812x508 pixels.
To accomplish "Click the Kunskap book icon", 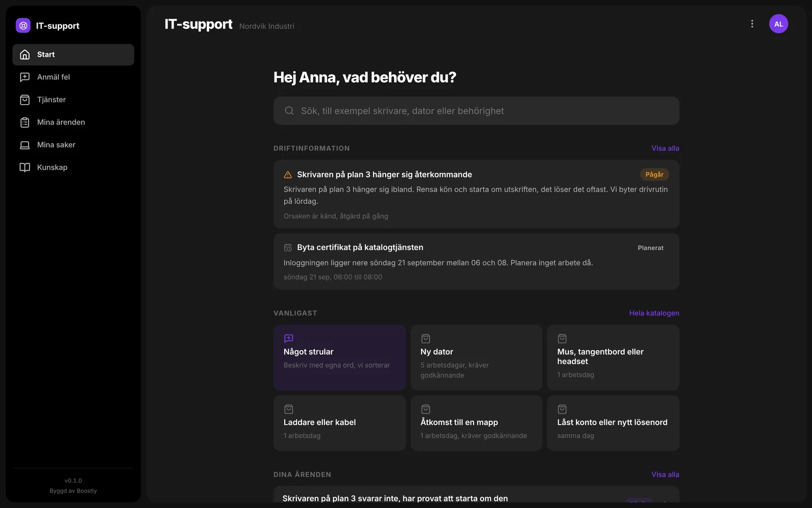I will (25, 167).
